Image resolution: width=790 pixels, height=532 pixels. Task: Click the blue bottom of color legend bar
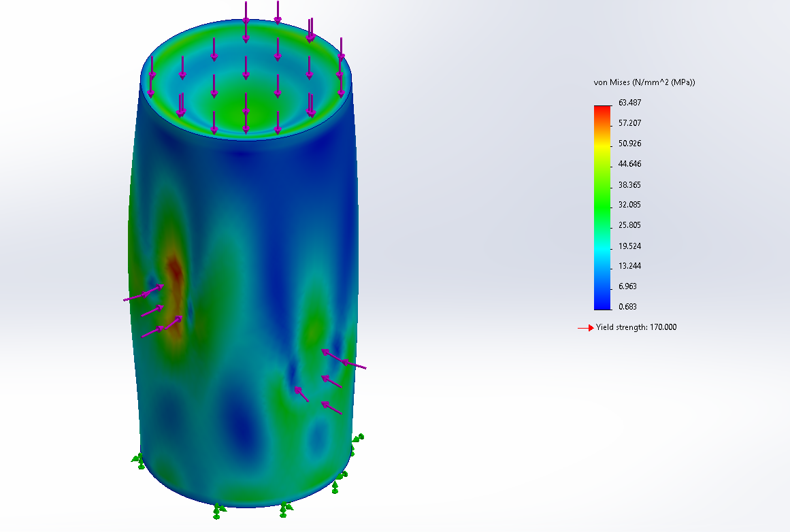(602, 304)
